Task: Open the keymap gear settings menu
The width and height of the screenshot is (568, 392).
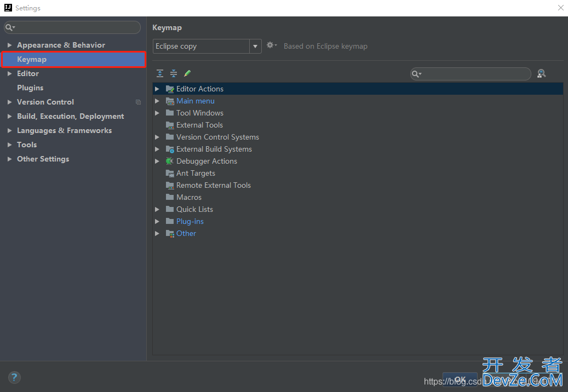Action: tap(272, 45)
